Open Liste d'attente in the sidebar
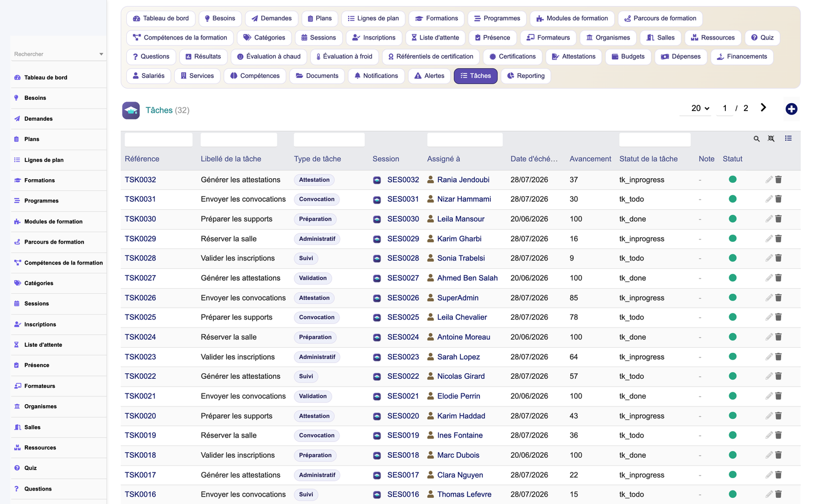Image resolution: width=815 pixels, height=504 pixels. pyautogui.click(x=43, y=345)
